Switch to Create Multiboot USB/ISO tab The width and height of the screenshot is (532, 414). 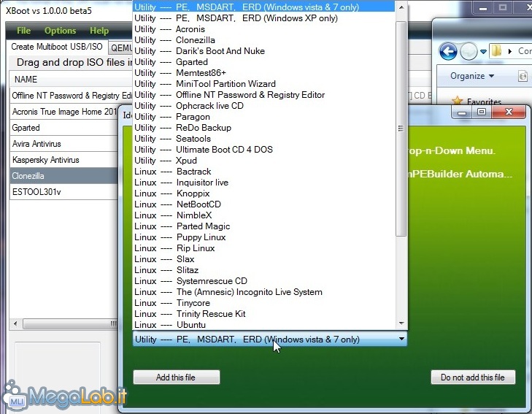point(57,47)
